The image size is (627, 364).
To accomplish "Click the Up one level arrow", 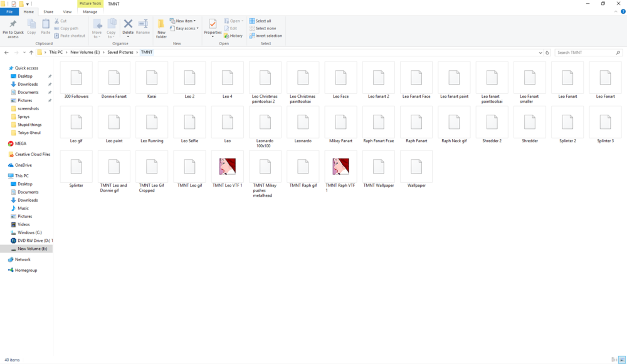I will (x=31, y=53).
